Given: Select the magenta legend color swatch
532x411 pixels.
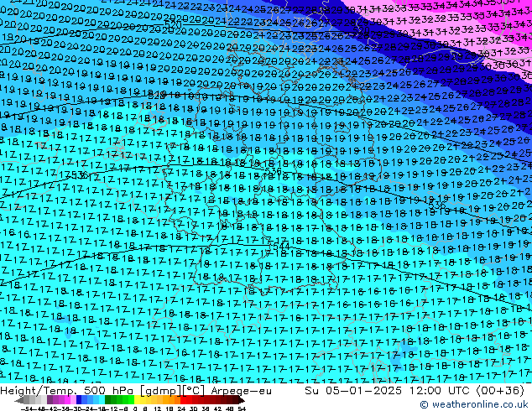Looking at the screenshot, I should click(x=67, y=399).
